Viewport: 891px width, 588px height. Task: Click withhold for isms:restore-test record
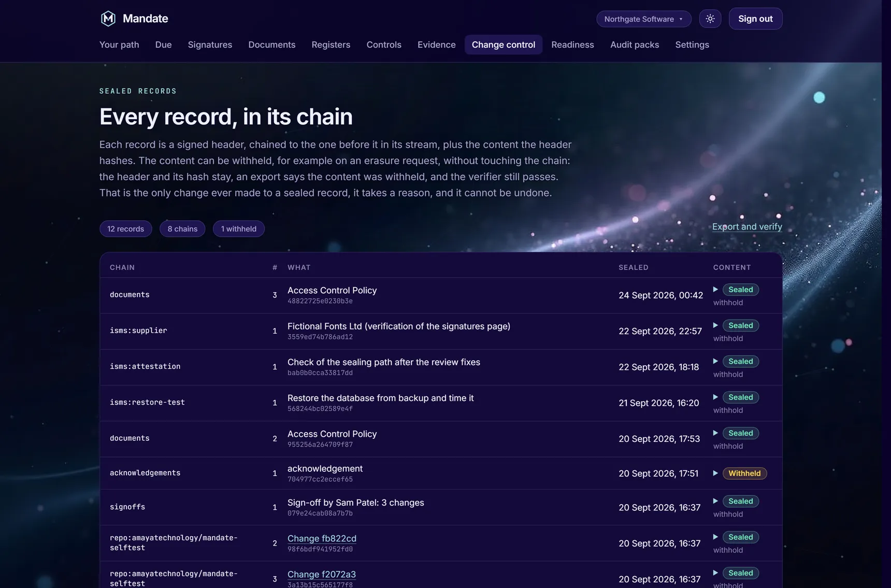coord(728,410)
